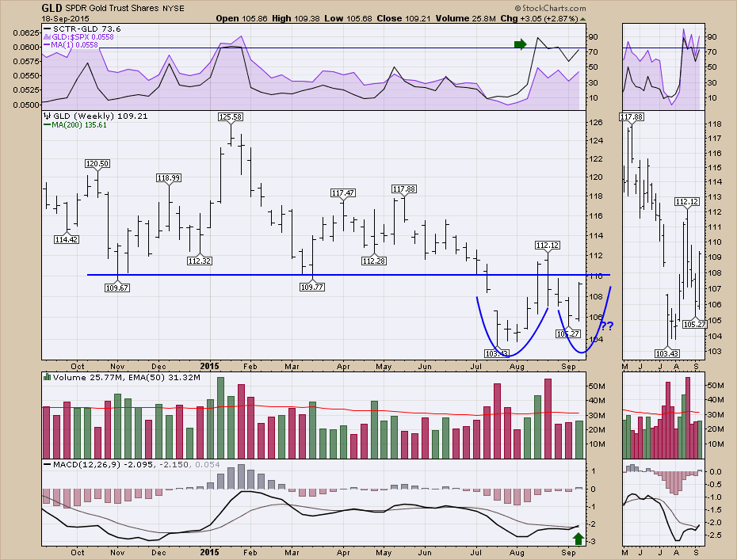Click the bar-chart icon before GLD (Weekly)

point(47,116)
